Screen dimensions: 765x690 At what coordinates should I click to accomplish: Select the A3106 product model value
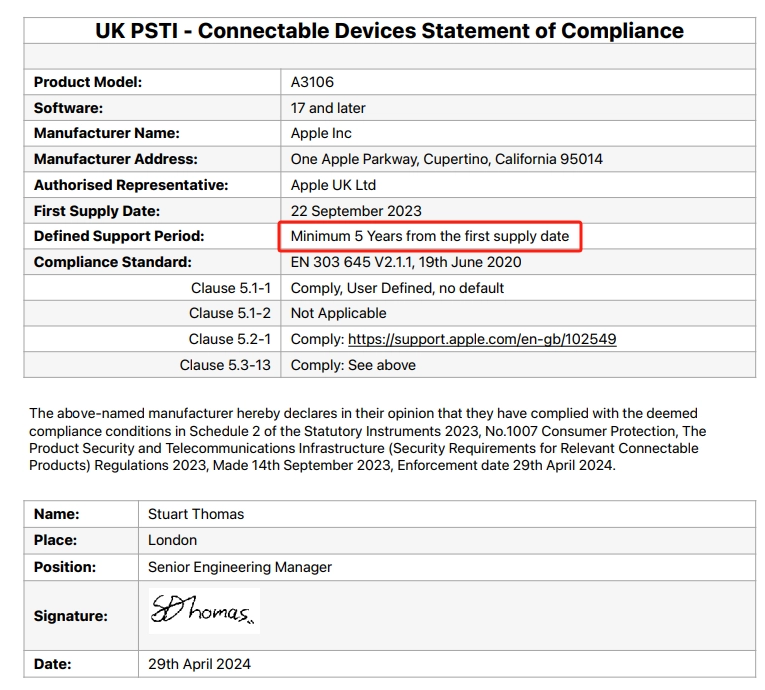pyautogui.click(x=312, y=82)
